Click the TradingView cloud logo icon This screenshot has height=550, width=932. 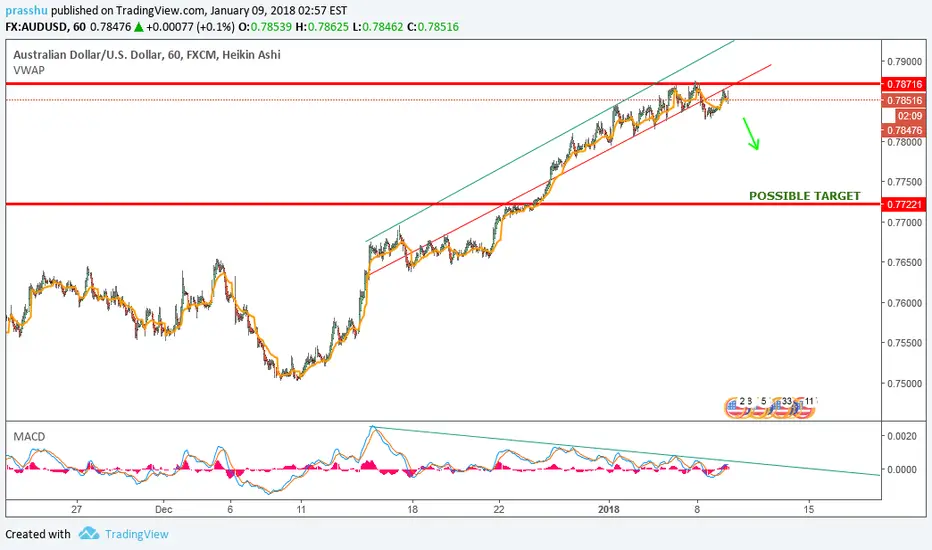(x=89, y=533)
